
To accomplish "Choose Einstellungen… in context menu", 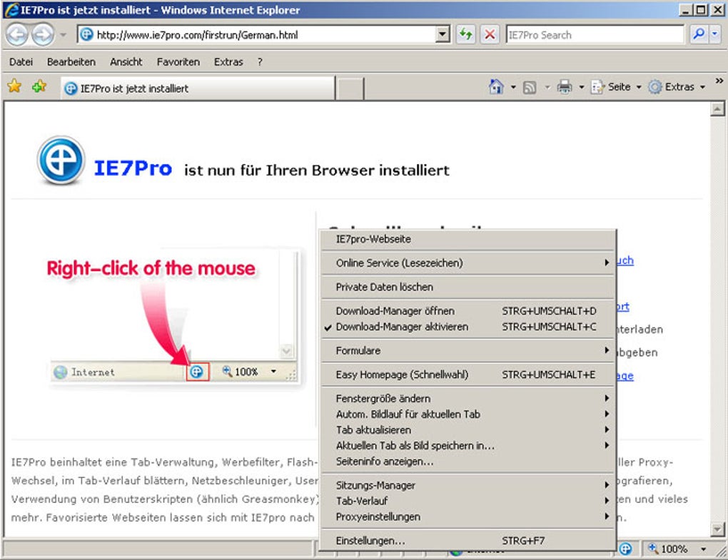I will pyautogui.click(x=468, y=541).
